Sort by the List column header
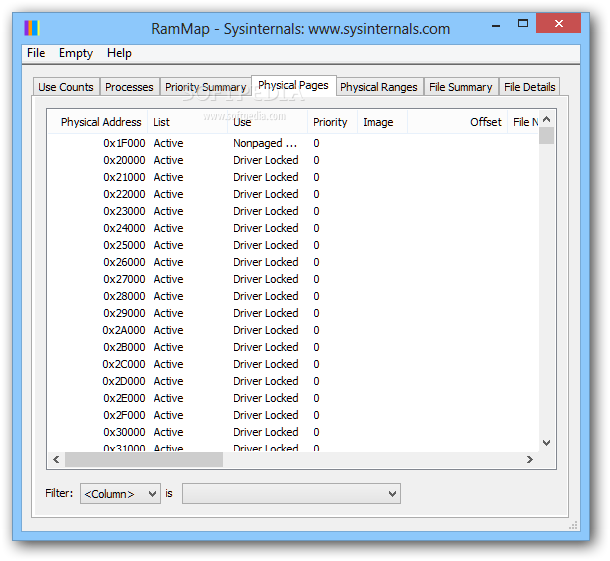This screenshot has width=610, height=561. [188, 122]
